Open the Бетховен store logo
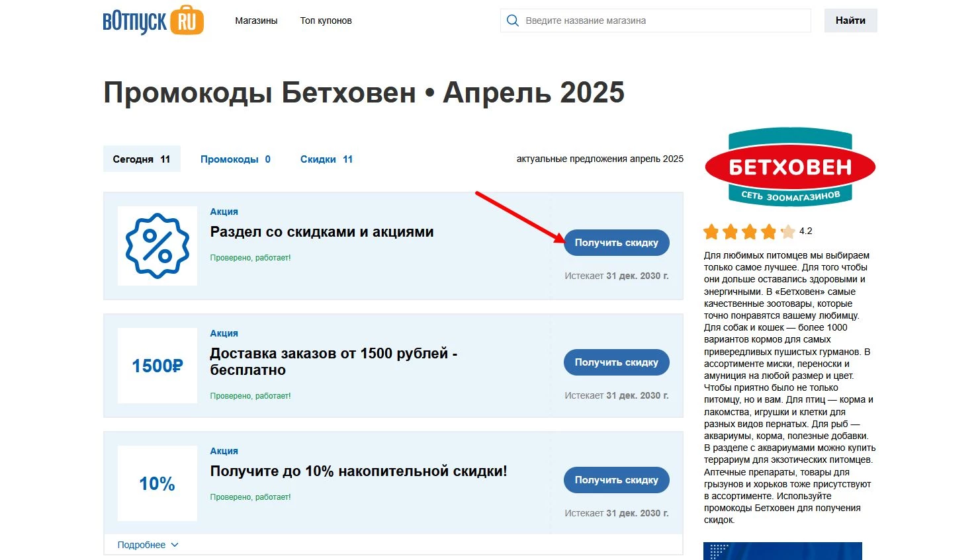Image resolution: width=980 pixels, height=560 pixels. (x=790, y=167)
